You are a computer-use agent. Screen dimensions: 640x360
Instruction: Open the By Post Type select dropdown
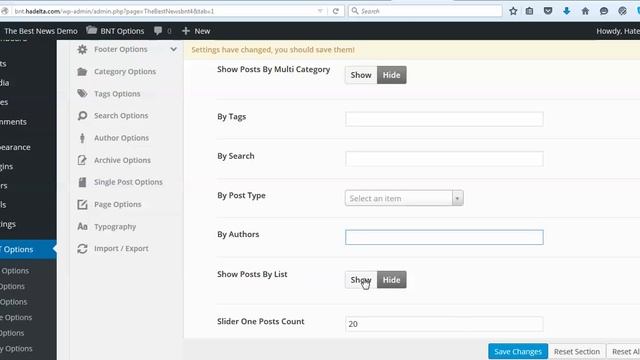coord(404,198)
